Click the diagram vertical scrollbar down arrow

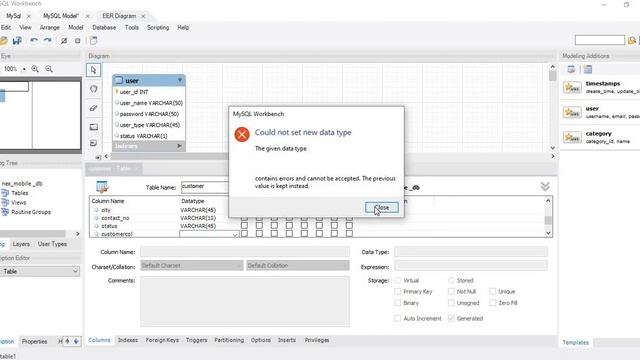(553, 148)
